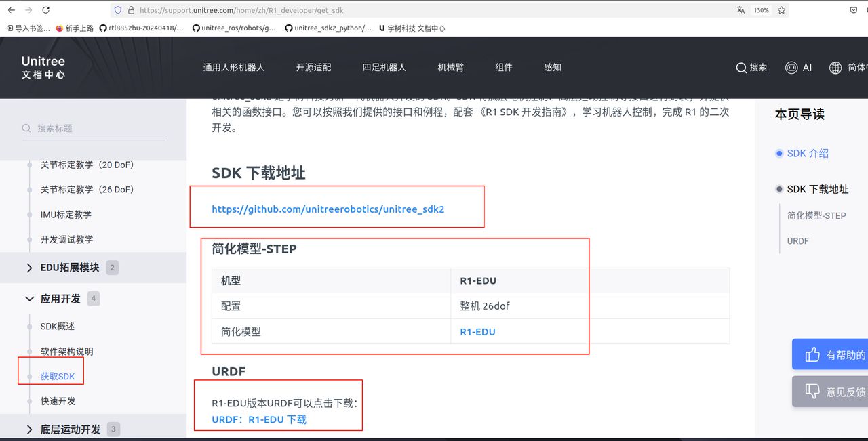The image size is (868, 441).
Task: Open the 通用人形机器人 nav menu
Action: pyautogui.click(x=234, y=68)
